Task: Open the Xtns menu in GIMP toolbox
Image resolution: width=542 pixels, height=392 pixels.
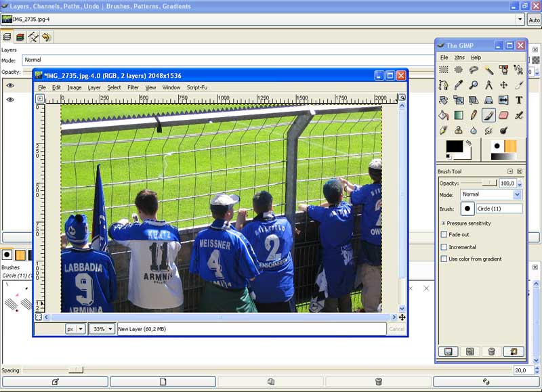Action: coord(459,58)
